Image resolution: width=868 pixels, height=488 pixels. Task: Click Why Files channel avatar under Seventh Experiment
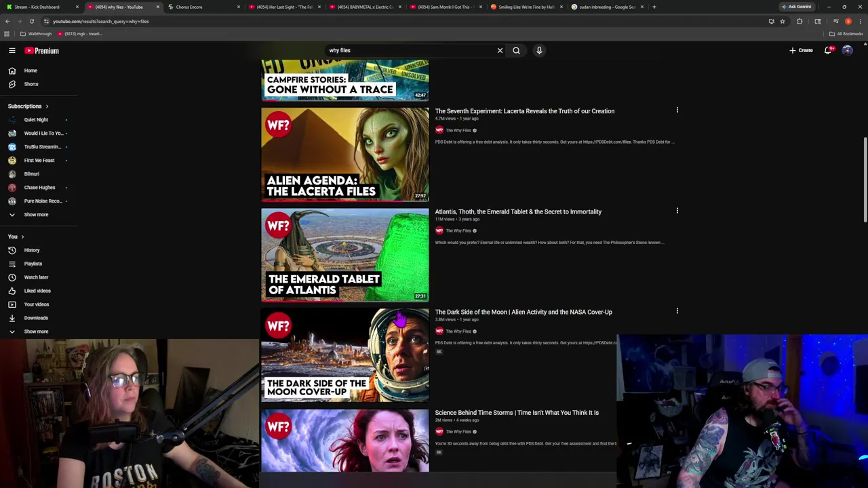[439, 130]
